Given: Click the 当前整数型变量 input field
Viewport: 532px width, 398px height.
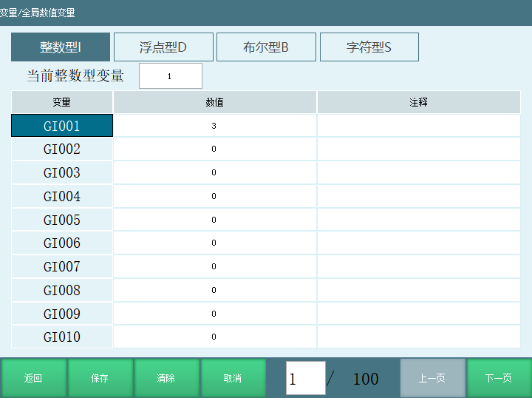Looking at the screenshot, I should click(x=170, y=76).
